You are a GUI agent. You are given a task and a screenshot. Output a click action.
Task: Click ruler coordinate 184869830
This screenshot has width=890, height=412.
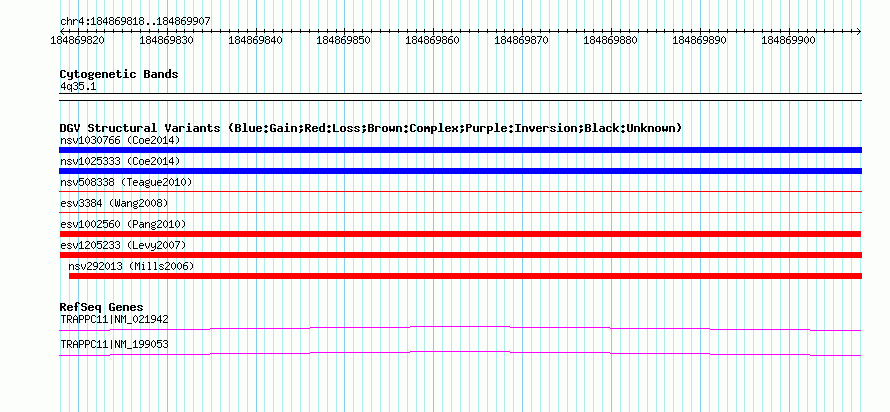pos(166,40)
